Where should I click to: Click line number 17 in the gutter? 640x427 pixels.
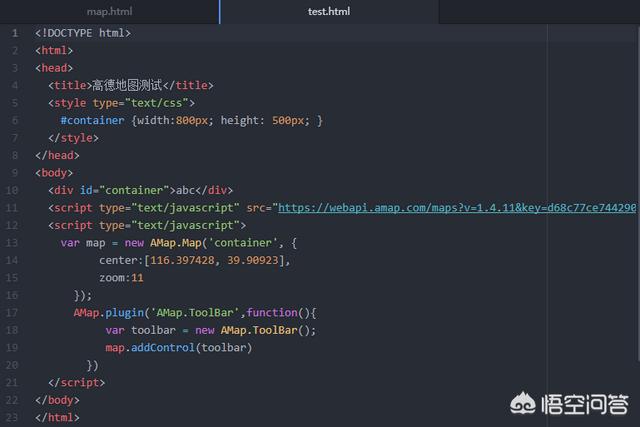pos(12,313)
